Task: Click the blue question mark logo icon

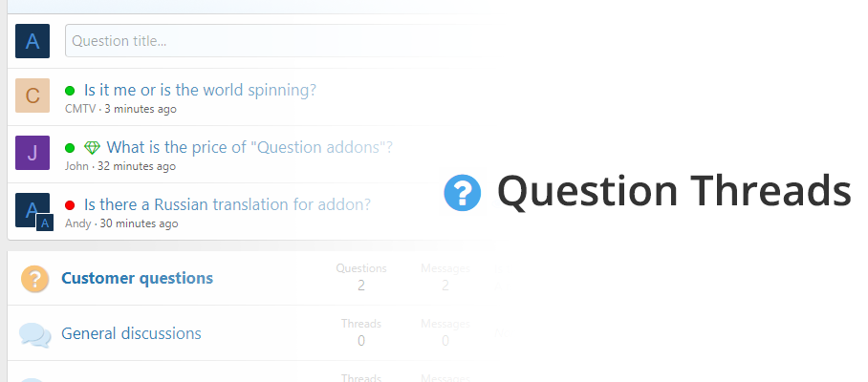Action: pos(463,193)
